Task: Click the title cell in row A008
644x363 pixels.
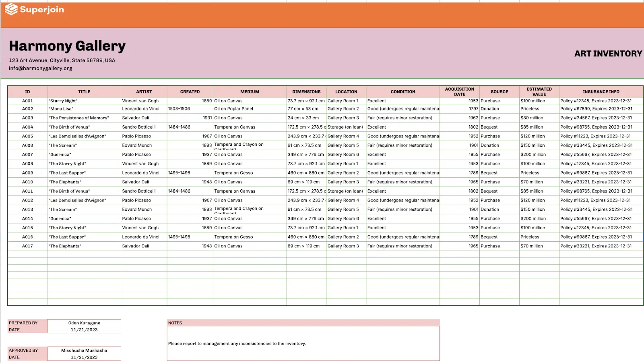Action: point(84,164)
